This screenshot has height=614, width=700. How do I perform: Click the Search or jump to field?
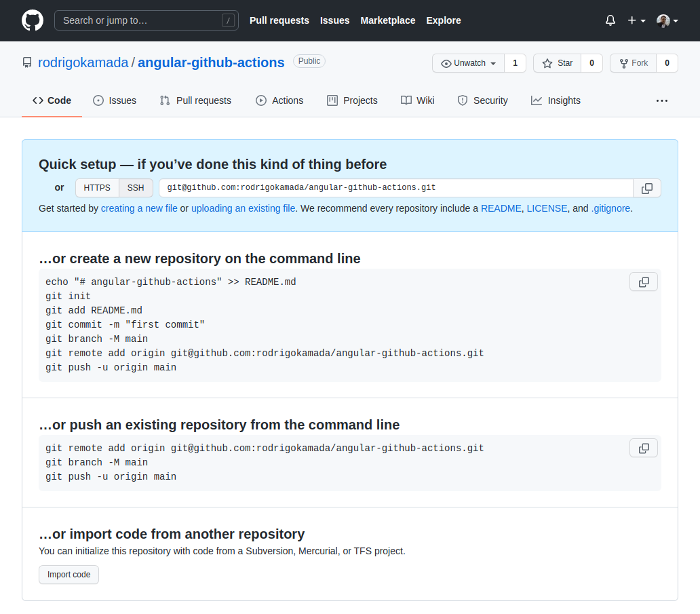145,20
